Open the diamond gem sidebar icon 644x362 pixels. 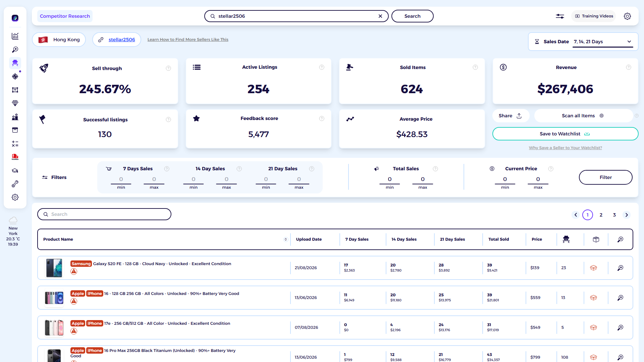pos(15,103)
